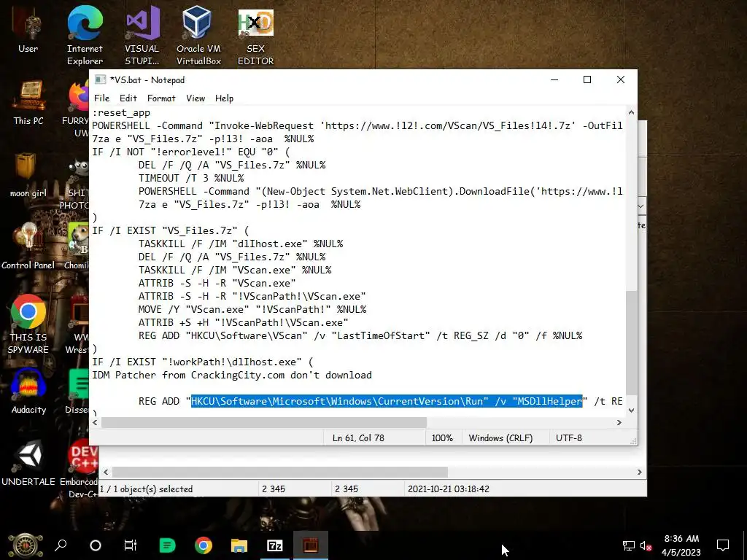Click the muted volume tray icon

coord(646,545)
